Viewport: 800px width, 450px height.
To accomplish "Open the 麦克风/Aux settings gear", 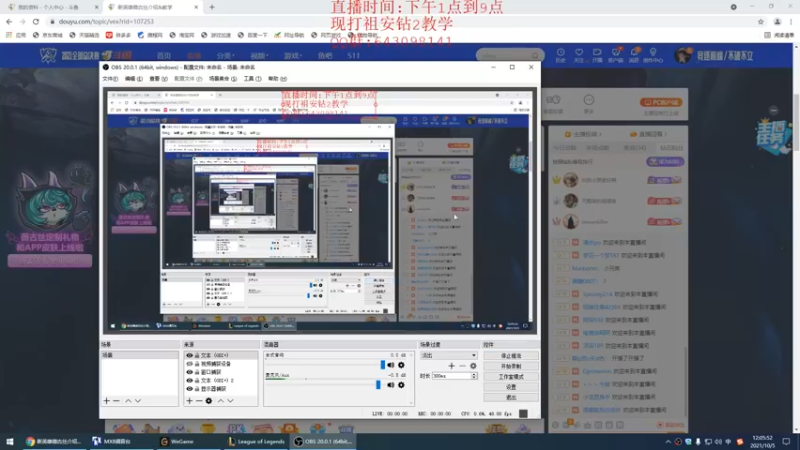I will click(401, 385).
